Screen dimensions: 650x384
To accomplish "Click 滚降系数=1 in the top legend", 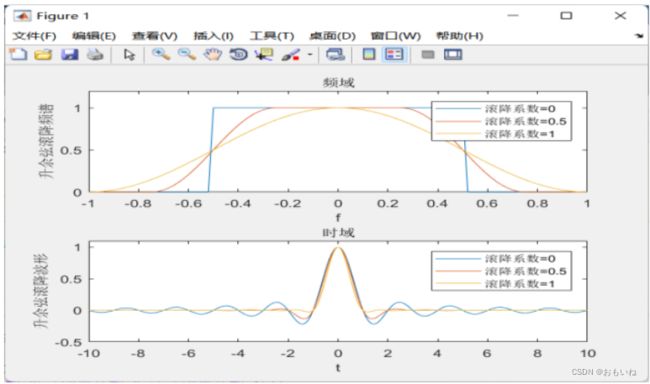I will [520, 134].
